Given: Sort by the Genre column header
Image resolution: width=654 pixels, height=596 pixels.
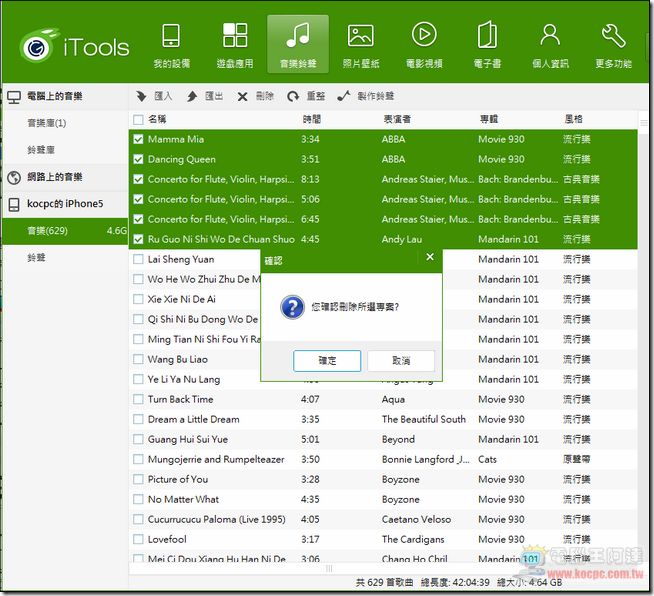Looking at the screenshot, I should click(574, 119).
